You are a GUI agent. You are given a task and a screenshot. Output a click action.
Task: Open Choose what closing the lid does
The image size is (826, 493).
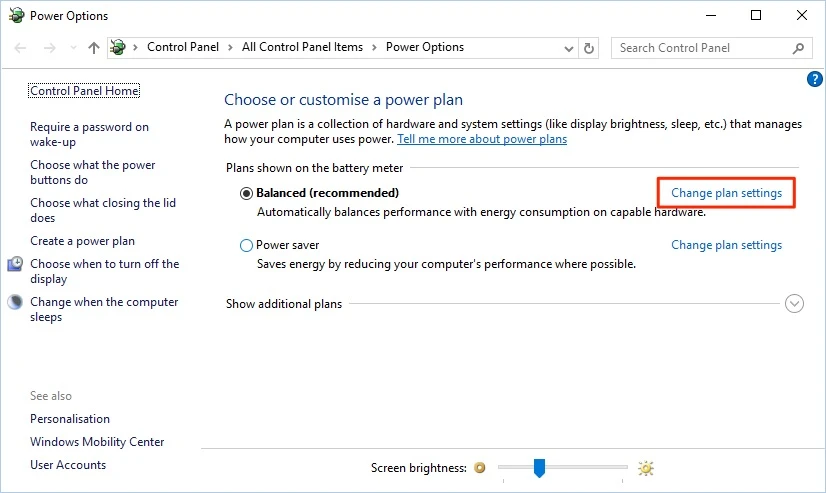coord(102,210)
